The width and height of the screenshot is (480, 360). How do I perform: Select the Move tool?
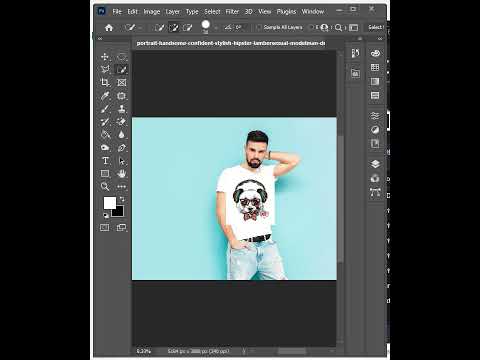point(105,57)
